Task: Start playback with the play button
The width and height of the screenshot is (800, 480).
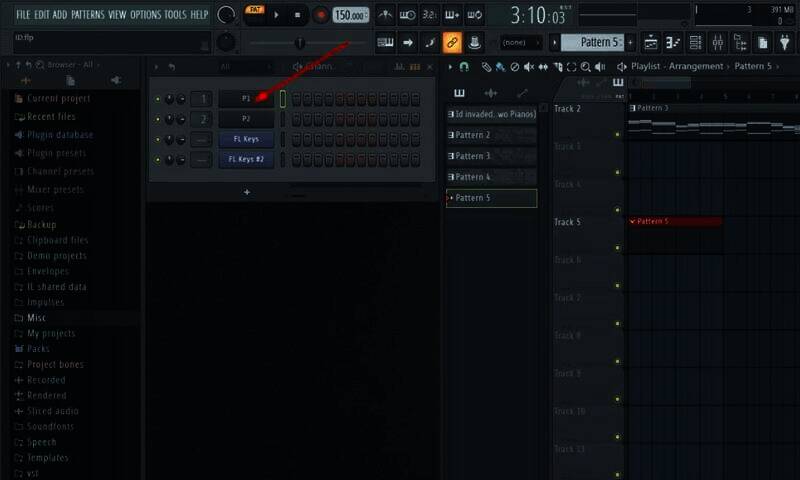Action: 276,15
